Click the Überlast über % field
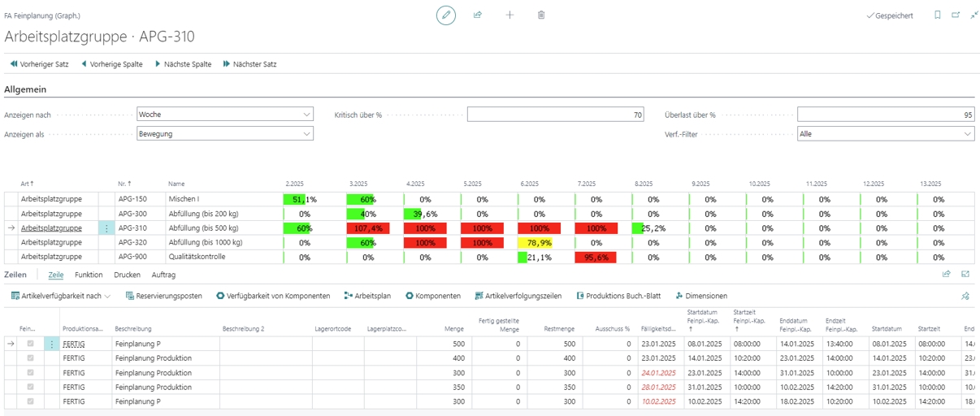This screenshot has height=416, width=980. 886,115
